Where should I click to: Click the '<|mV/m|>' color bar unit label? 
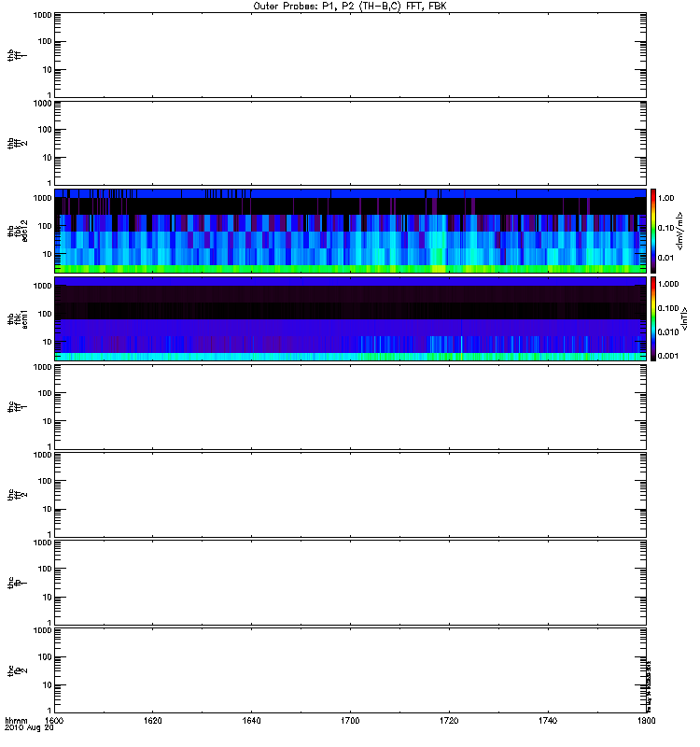click(x=680, y=231)
